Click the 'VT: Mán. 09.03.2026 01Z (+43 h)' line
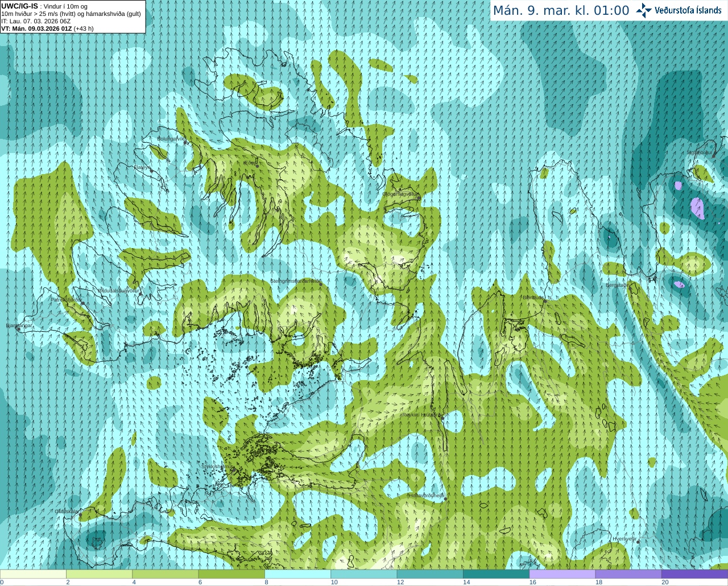This screenshot has height=586, width=728. click(x=47, y=28)
